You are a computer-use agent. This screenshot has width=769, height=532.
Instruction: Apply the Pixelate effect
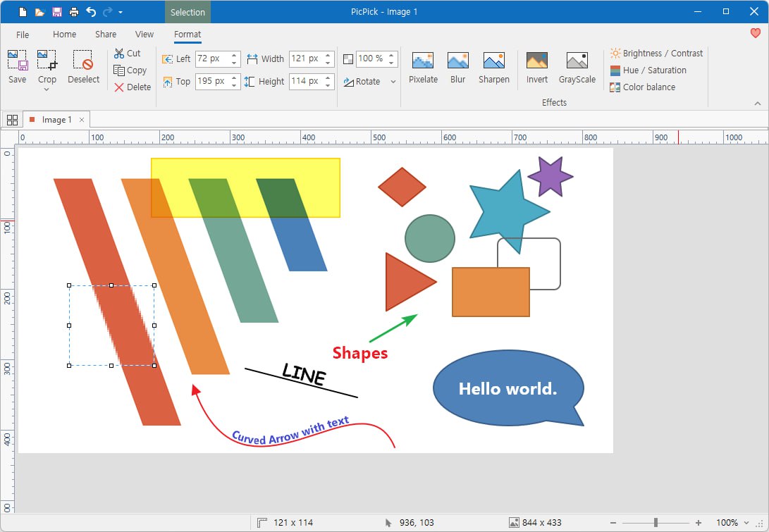(x=423, y=67)
